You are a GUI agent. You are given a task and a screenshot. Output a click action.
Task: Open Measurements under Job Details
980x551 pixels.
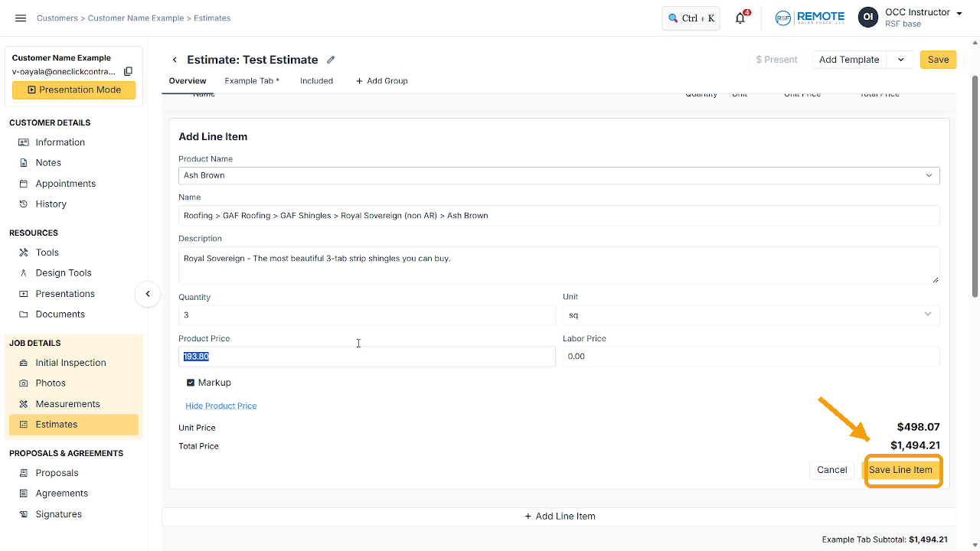pyautogui.click(x=67, y=404)
